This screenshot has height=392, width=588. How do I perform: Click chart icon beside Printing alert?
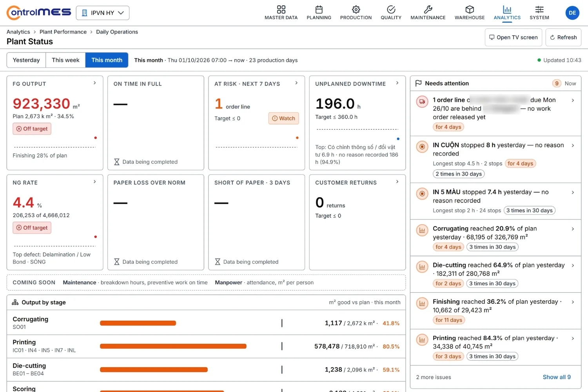pos(422,339)
